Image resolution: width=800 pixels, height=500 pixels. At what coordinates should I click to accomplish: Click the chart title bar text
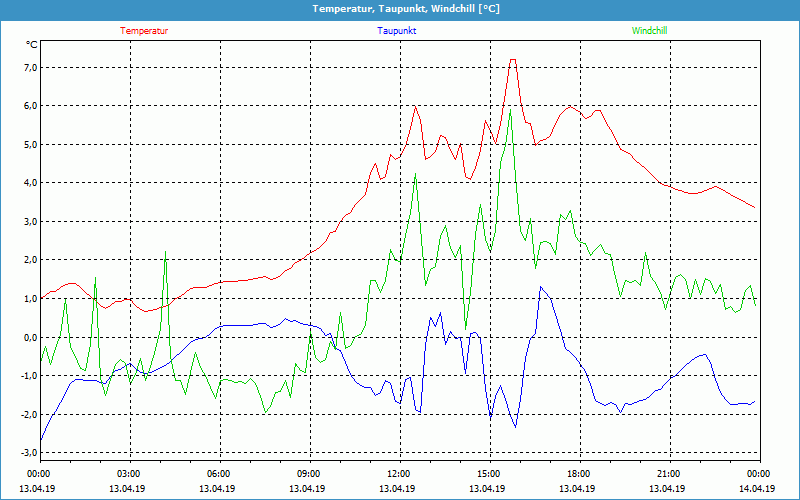400,9
